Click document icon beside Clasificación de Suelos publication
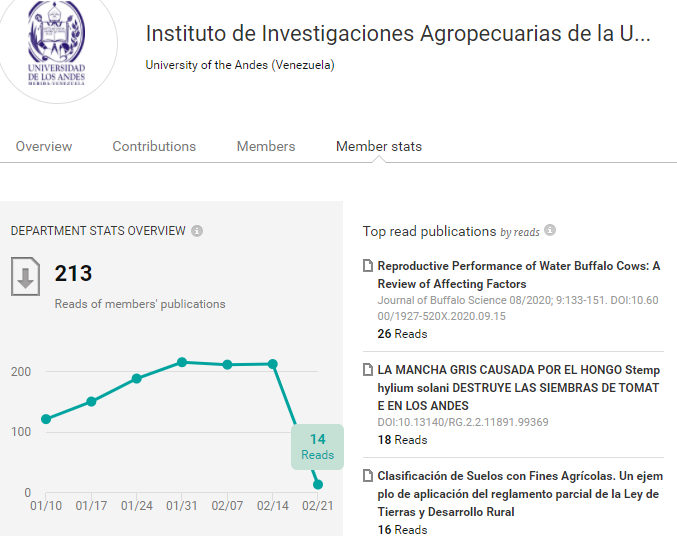 [367, 476]
